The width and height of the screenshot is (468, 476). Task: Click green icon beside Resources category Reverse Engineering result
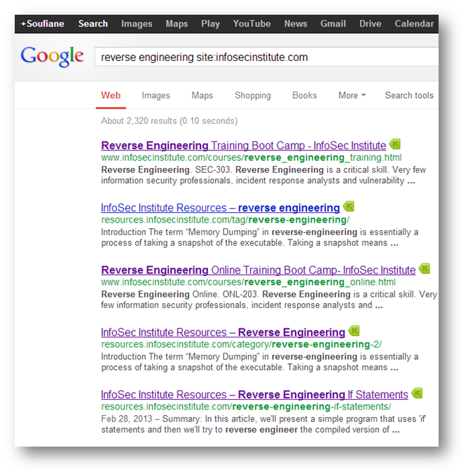pyautogui.click(x=354, y=331)
